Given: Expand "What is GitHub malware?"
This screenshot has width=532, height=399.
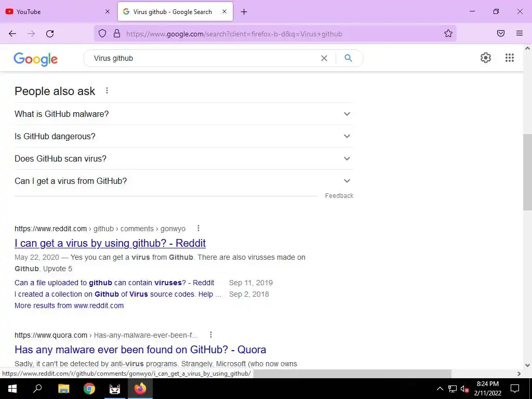Looking at the screenshot, I should click(x=184, y=114).
